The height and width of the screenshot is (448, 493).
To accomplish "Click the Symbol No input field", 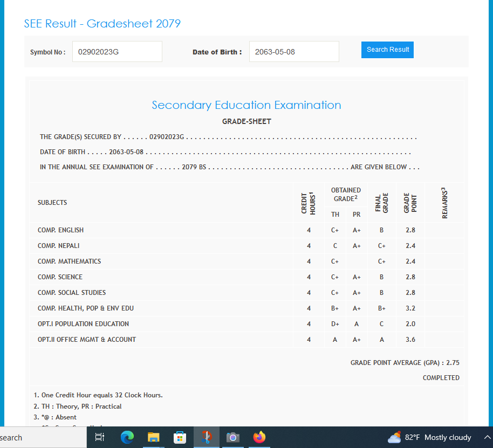I will point(117,52).
